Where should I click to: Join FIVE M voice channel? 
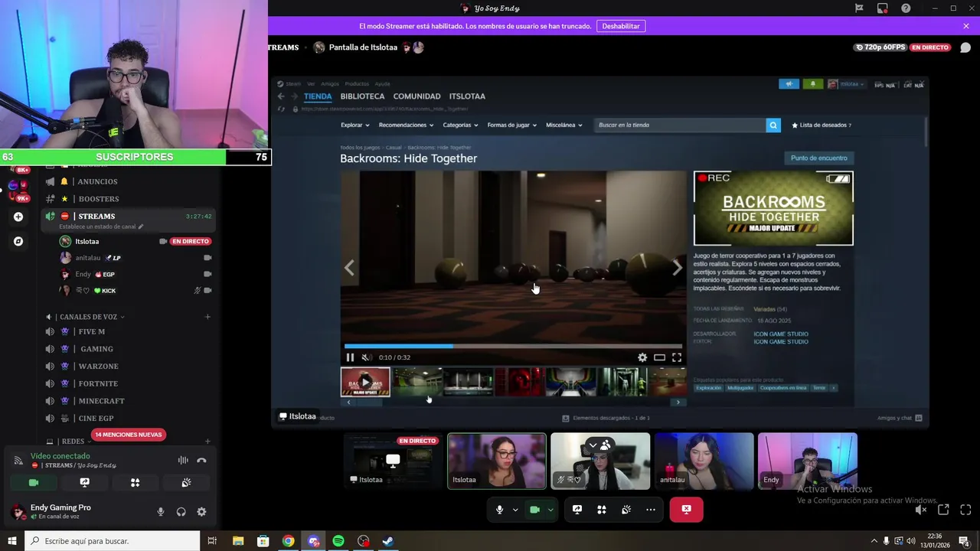pyautogui.click(x=91, y=332)
